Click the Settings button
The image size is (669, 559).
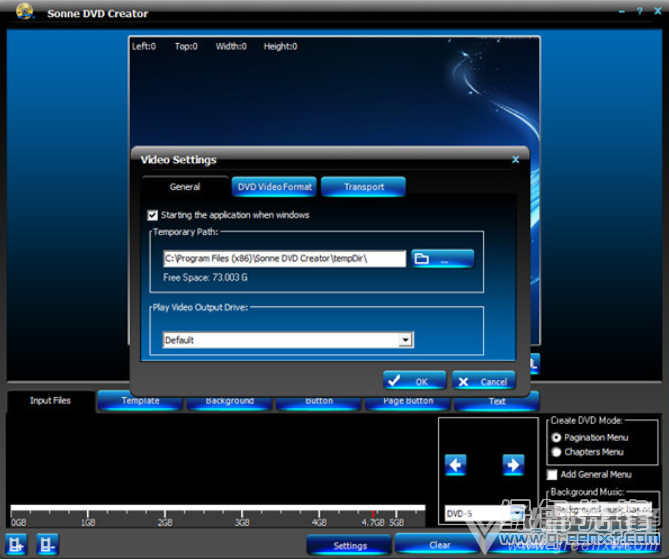pos(349,545)
